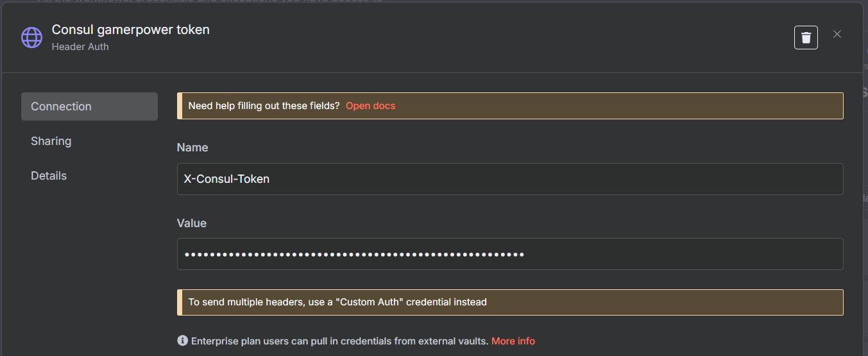Image resolution: width=868 pixels, height=356 pixels.
Task: Open the docs link in the help banner
Action: 370,106
